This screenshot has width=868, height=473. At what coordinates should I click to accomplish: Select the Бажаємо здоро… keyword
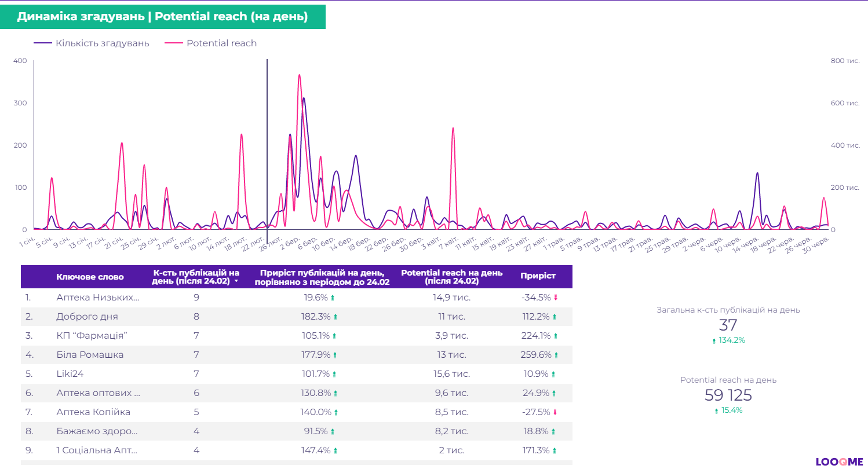point(97,431)
